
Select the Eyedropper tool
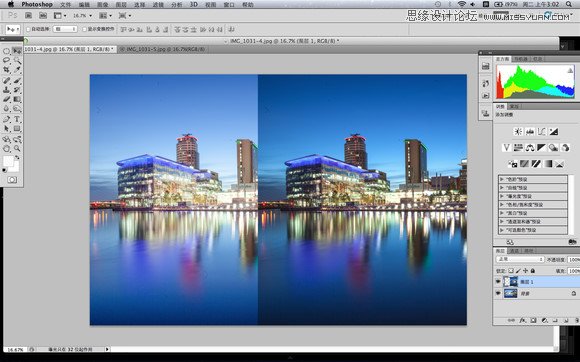[17, 70]
